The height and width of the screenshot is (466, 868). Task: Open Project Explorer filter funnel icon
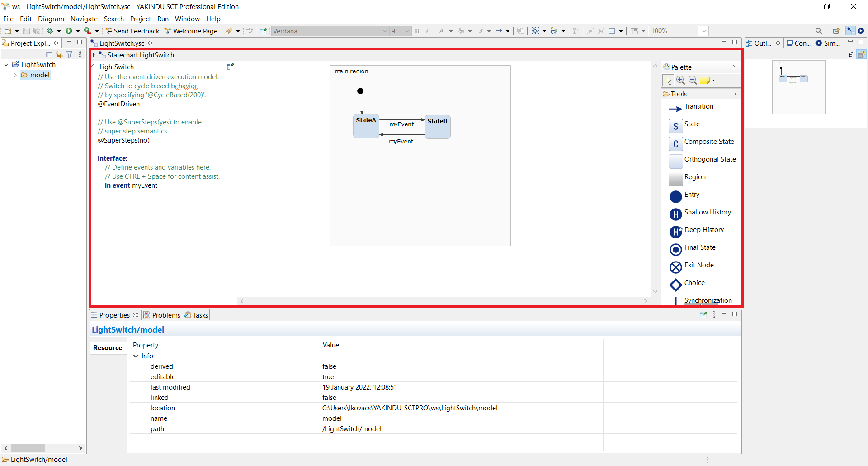click(x=70, y=54)
